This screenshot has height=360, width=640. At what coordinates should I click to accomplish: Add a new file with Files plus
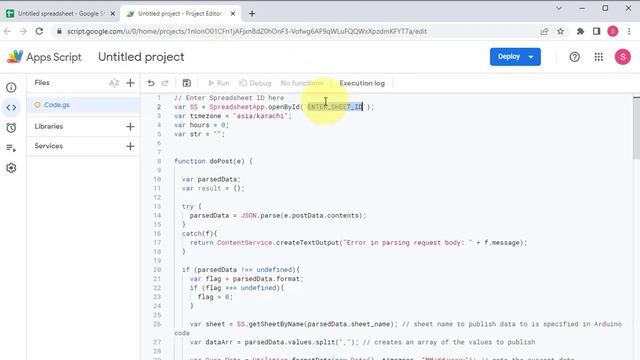130,83
